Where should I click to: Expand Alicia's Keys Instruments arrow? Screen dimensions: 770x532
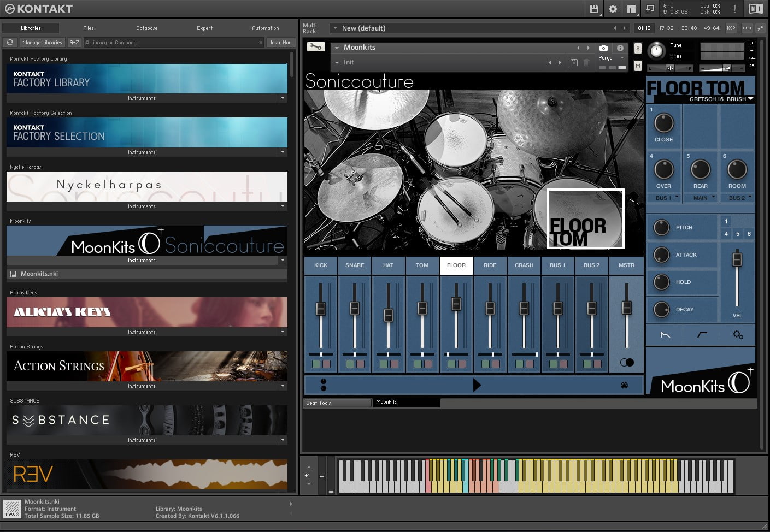click(283, 332)
